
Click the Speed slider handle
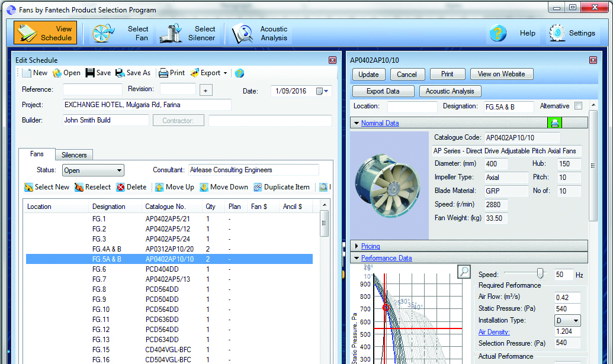pyautogui.click(x=540, y=273)
